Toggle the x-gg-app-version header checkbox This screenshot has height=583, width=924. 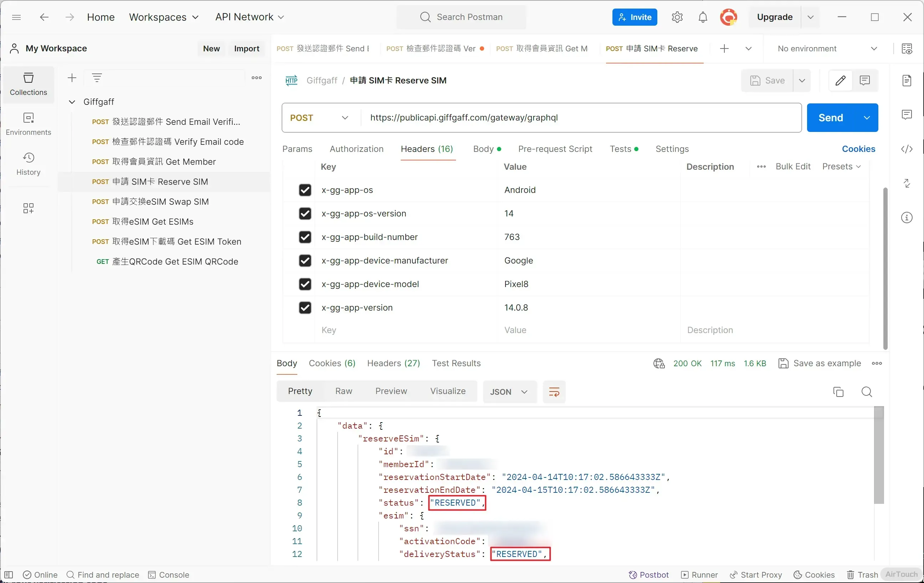tap(305, 307)
